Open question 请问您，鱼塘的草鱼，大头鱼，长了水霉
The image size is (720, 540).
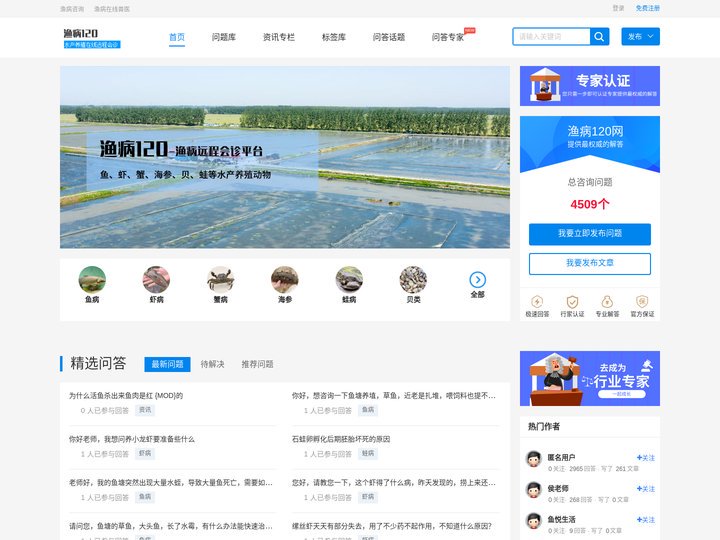pos(171,526)
